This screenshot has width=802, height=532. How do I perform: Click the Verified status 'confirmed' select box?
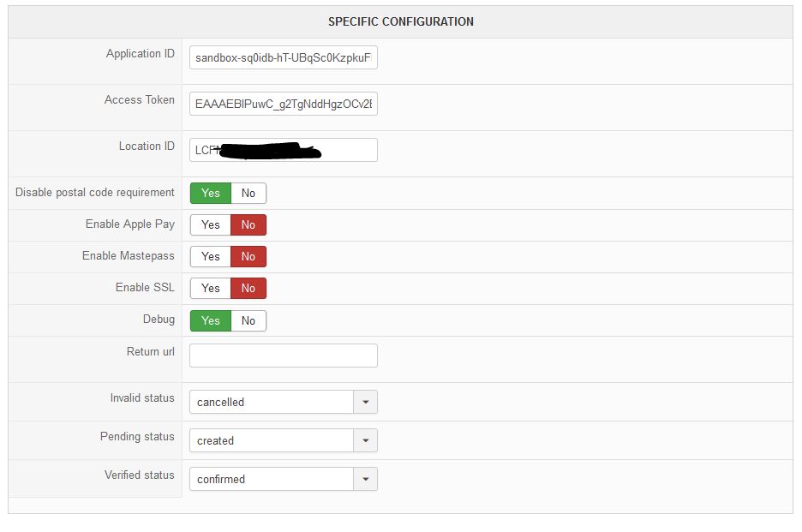point(271,479)
